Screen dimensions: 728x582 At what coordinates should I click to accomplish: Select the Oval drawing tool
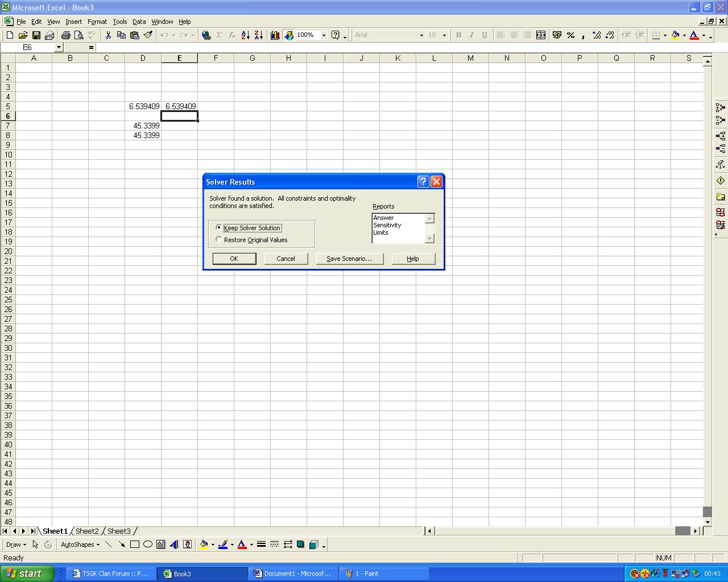148,544
